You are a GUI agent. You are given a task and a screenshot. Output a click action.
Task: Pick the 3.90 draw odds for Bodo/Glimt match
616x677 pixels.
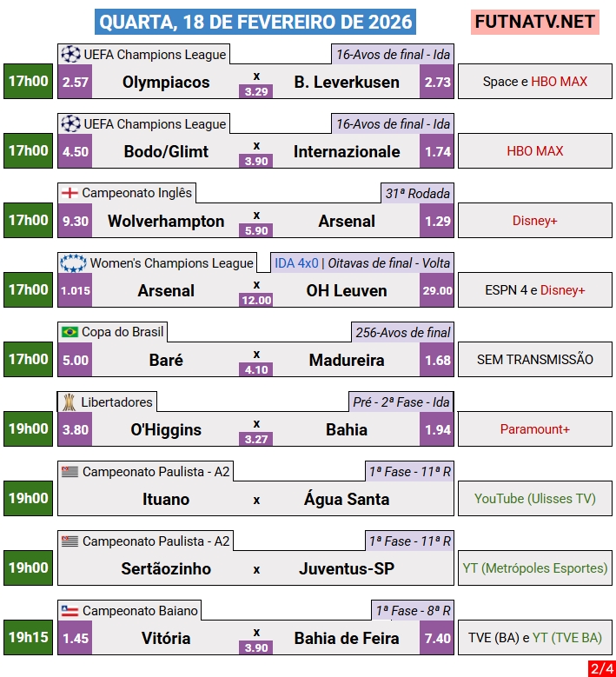coord(256,161)
